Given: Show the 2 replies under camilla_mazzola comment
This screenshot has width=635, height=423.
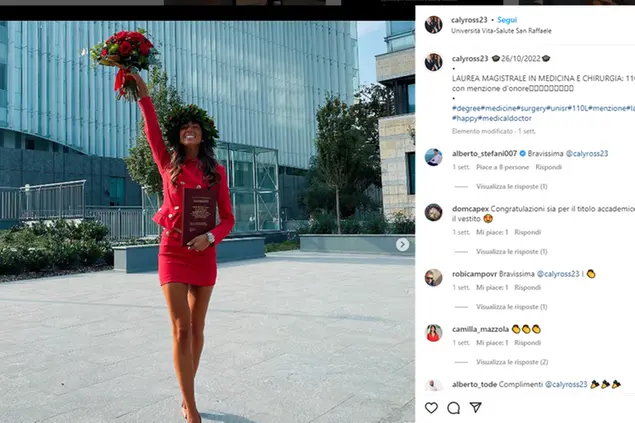Looking at the screenshot, I should click(x=512, y=362).
